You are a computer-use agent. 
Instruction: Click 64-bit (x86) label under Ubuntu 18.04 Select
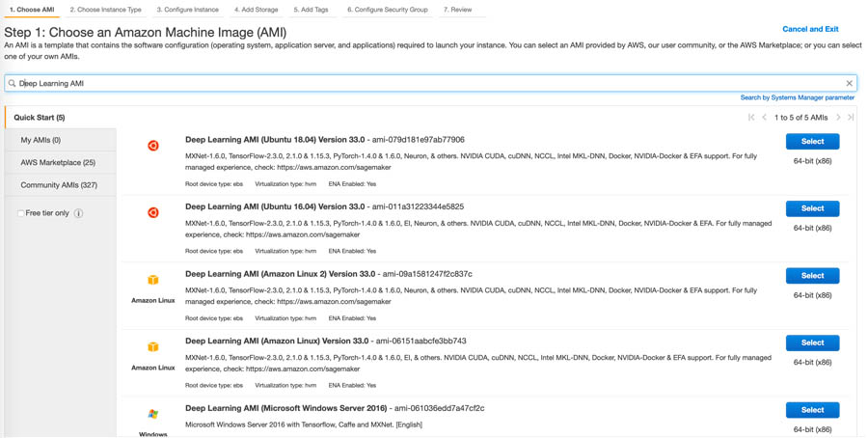[x=812, y=161]
